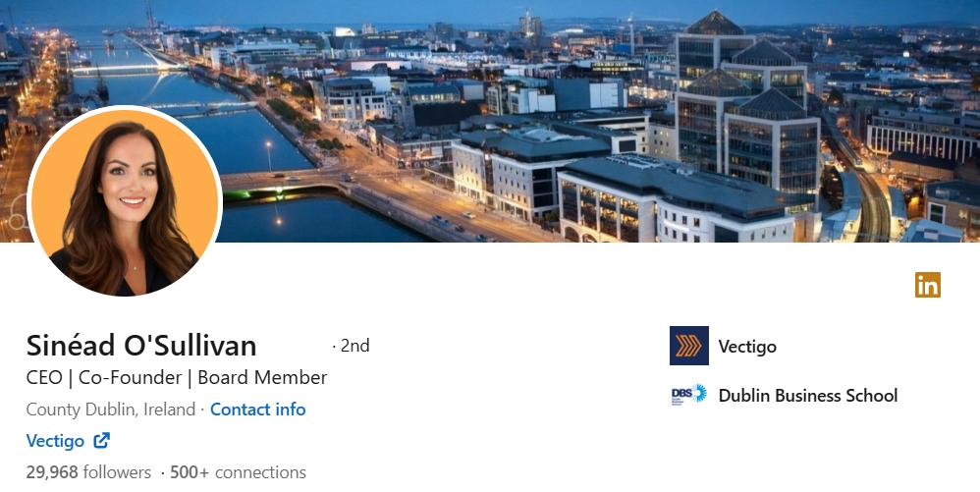The image size is (980, 492).
Task: Select the CEO | Co-Founder headline
Action: point(104,378)
